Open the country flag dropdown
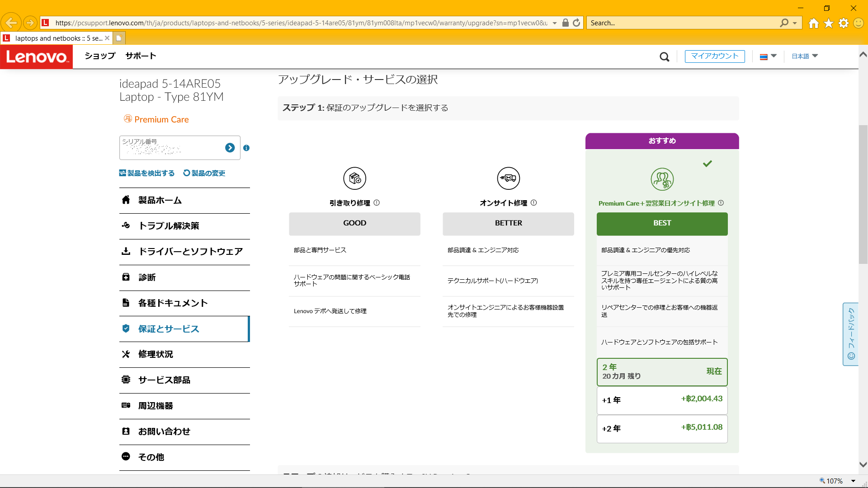868x488 pixels. point(768,56)
